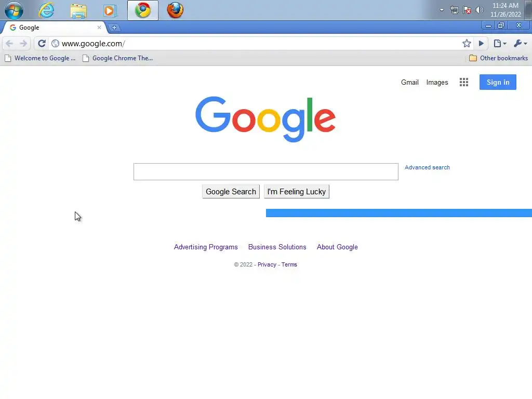Viewport: 532px width, 399px height.
Task: Open the Advertising Programs link
Action: point(206,247)
